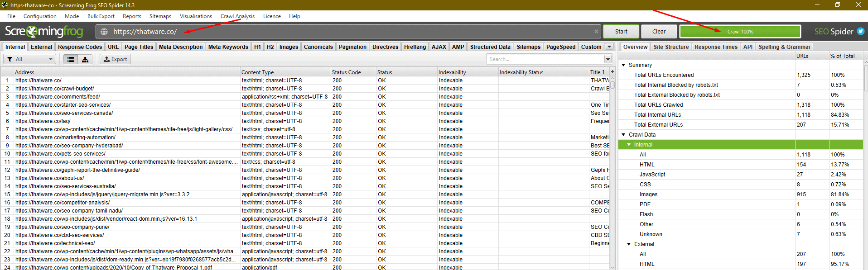
Task: Click the globe icon in the URL bar
Action: (104, 32)
